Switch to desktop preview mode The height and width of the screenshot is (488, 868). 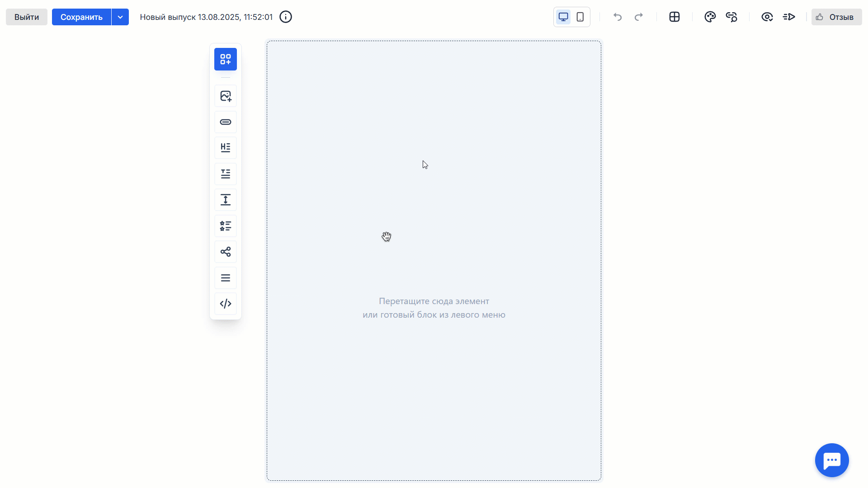pyautogui.click(x=563, y=17)
